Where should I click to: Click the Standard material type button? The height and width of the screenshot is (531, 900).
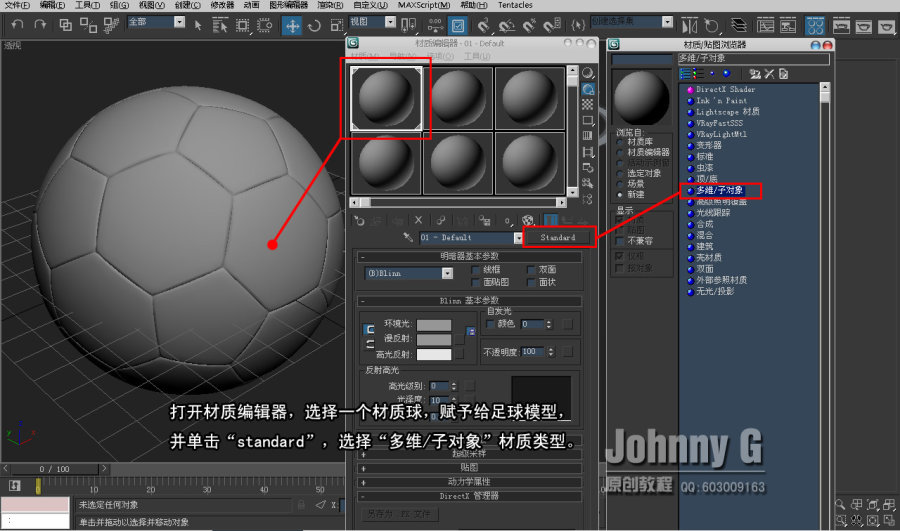(557, 237)
